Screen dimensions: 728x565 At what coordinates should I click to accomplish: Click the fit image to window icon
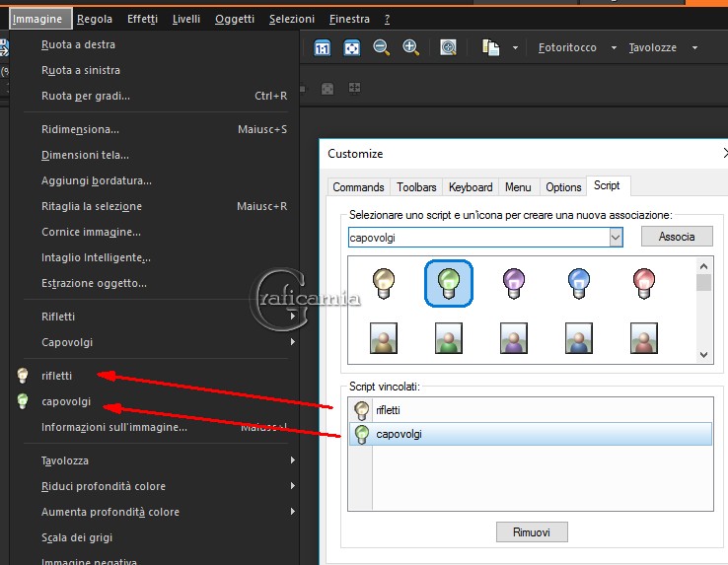351,47
